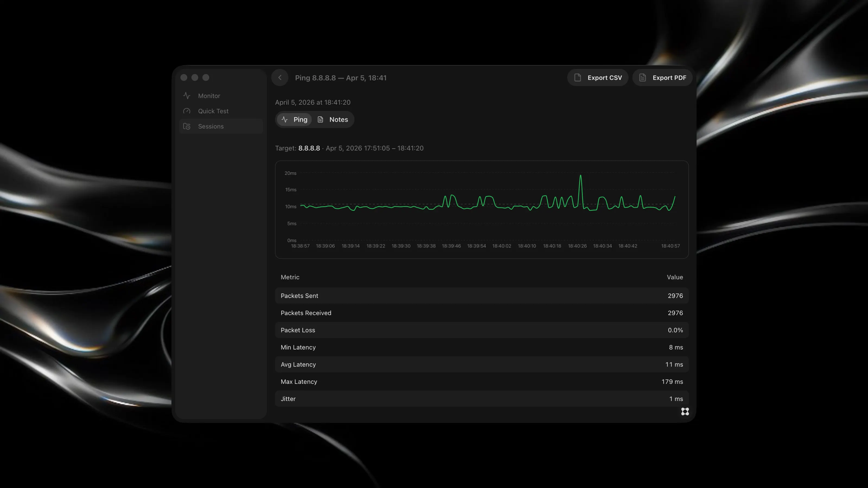This screenshot has height=488, width=868.
Task: Click the 15ms y-axis label
Action: click(291, 190)
